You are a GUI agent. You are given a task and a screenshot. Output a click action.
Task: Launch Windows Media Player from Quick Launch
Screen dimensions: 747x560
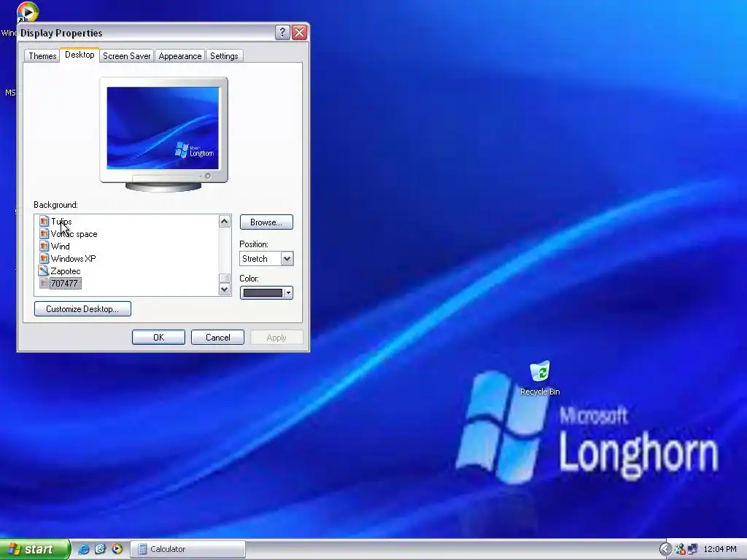[117, 549]
